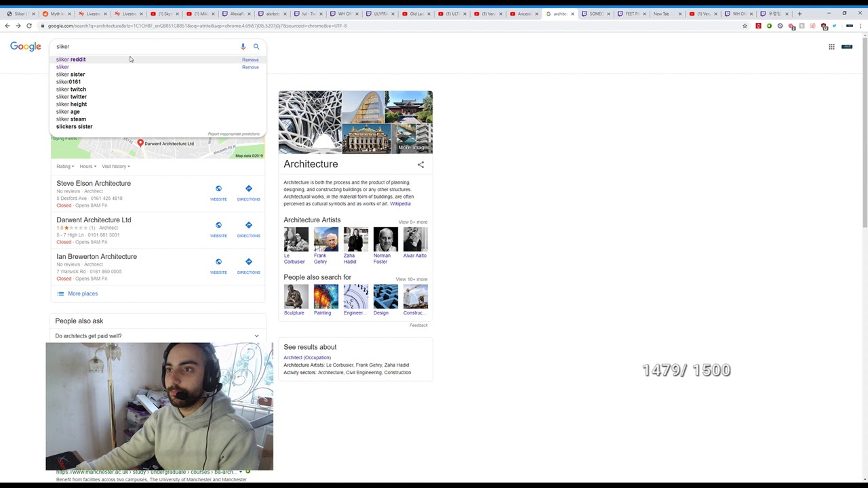Go to the Google logo homepage
The width and height of the screenshot is (868, 488).
25,47
